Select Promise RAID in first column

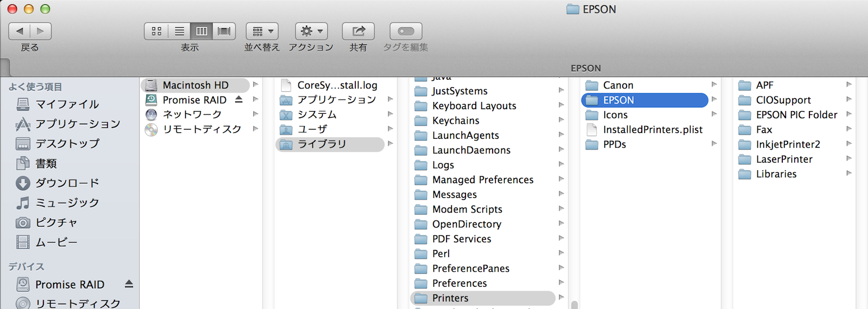(194, 100)
